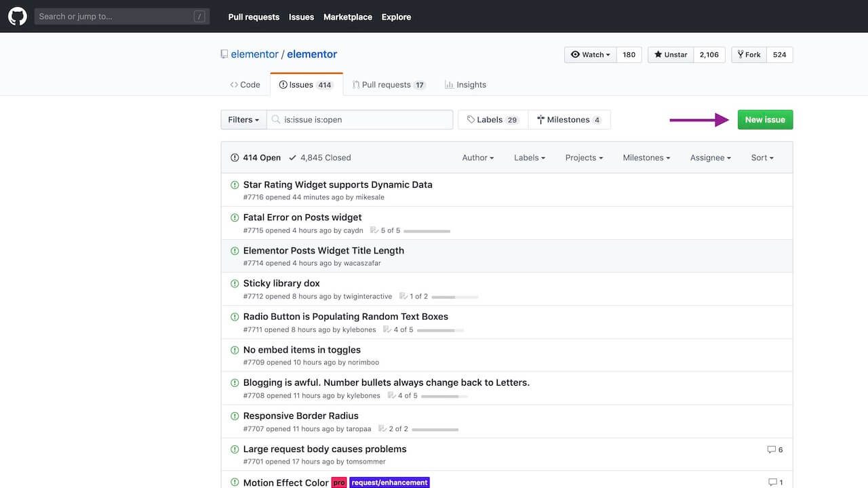The width and height of the screenshot is (868, 488).
Task: Switch to the Pull requests repo tab
Action: 389,85
